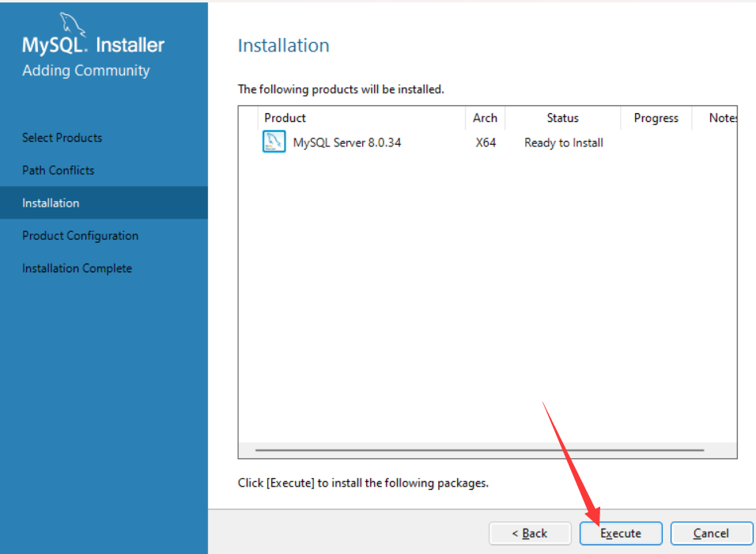Select the MySQL Server 8.0.34 row
756x554 pixels.
487,142
